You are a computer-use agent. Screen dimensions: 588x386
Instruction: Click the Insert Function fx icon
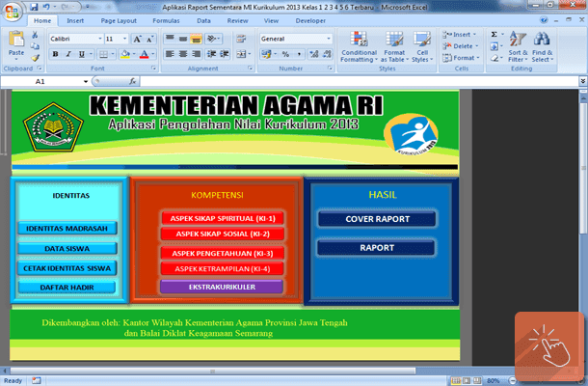[132, 81]
